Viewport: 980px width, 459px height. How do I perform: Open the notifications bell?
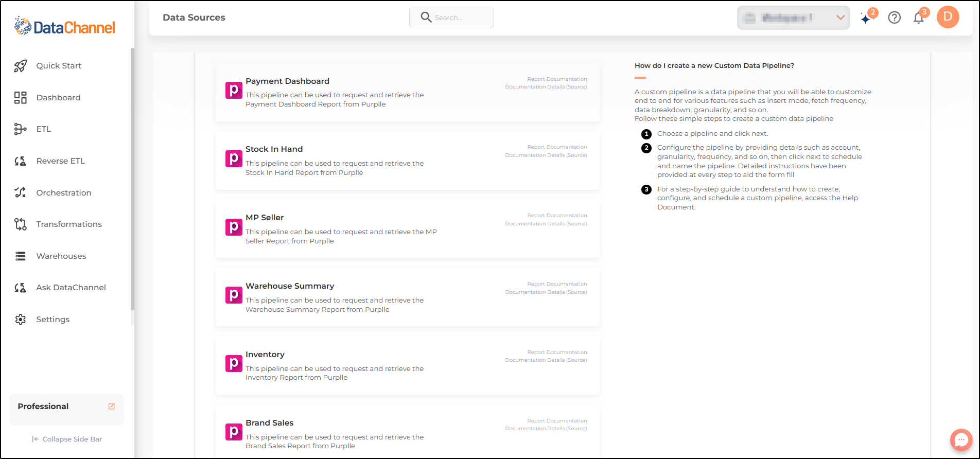(x=919, y=18)
